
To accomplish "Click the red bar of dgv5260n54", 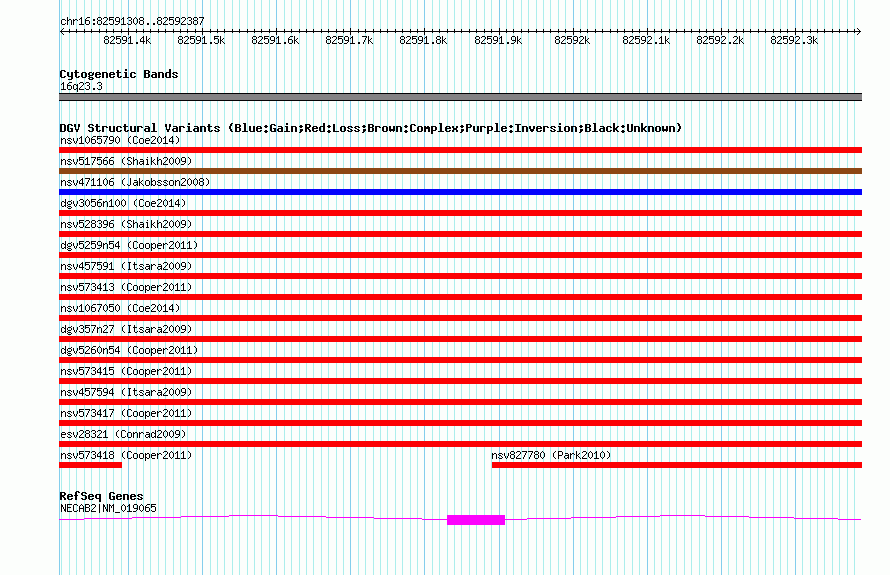I will (460, 360).
